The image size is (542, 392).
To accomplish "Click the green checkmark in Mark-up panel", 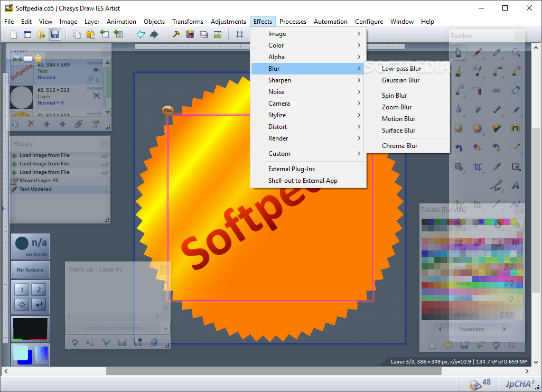I will pyautogui.click(x=106, y=342).
